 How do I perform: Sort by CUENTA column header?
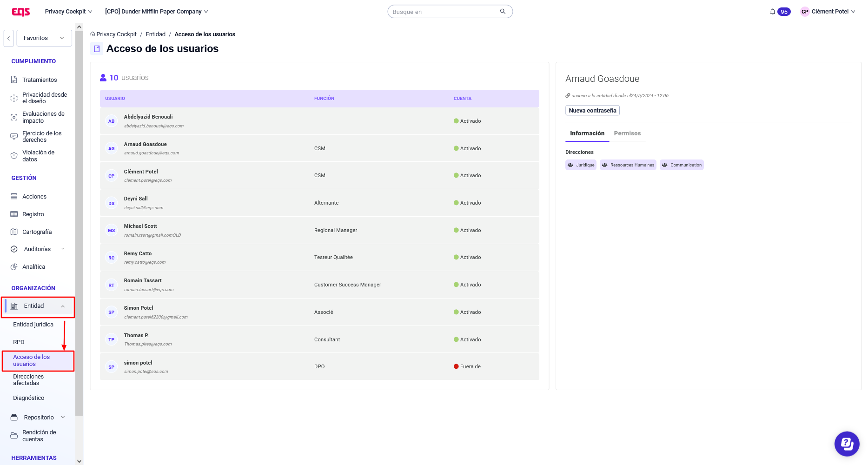(x=463, y=99)
